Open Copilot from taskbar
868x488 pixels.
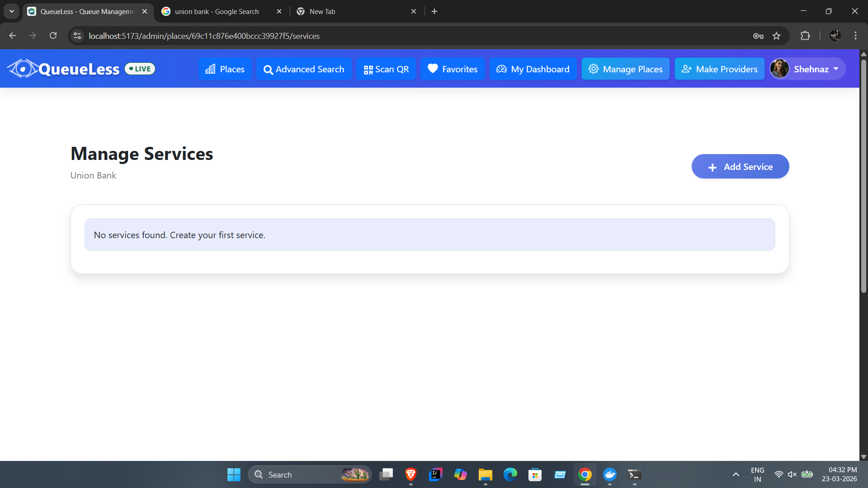460,474
